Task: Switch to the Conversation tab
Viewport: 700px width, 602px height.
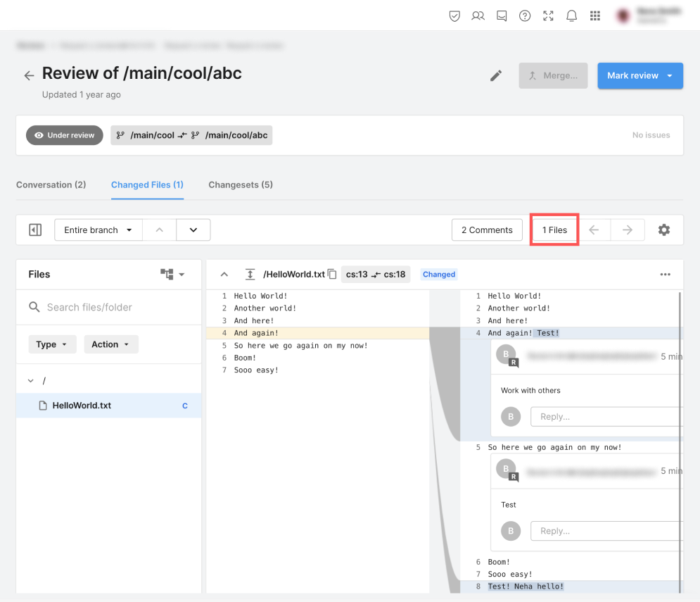Action: pos(51,184)
